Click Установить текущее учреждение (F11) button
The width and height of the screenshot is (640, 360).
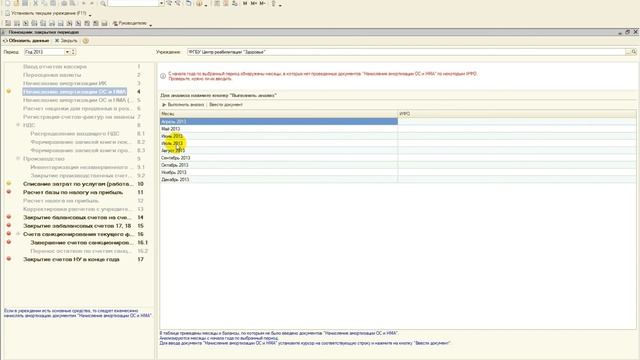(46, 13)
